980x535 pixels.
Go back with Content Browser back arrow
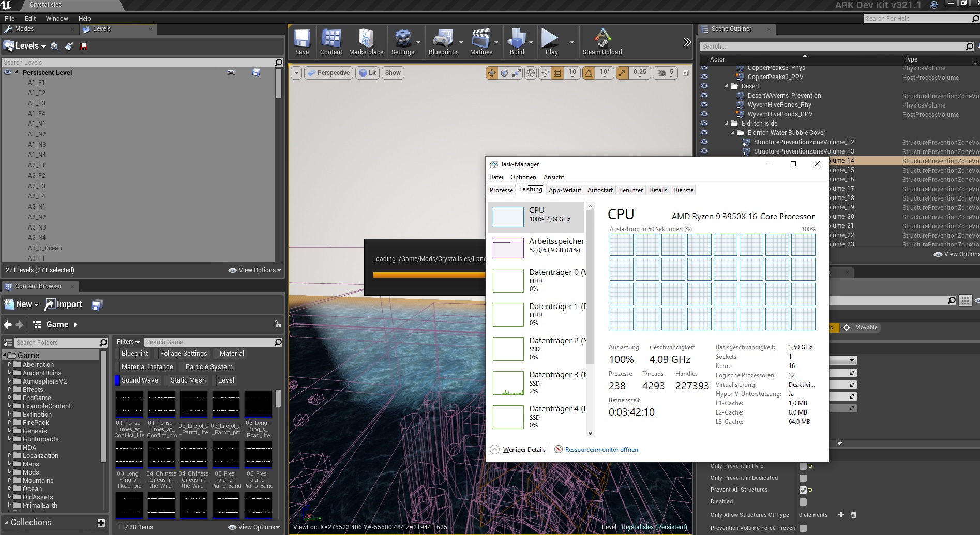coord(8,325)
